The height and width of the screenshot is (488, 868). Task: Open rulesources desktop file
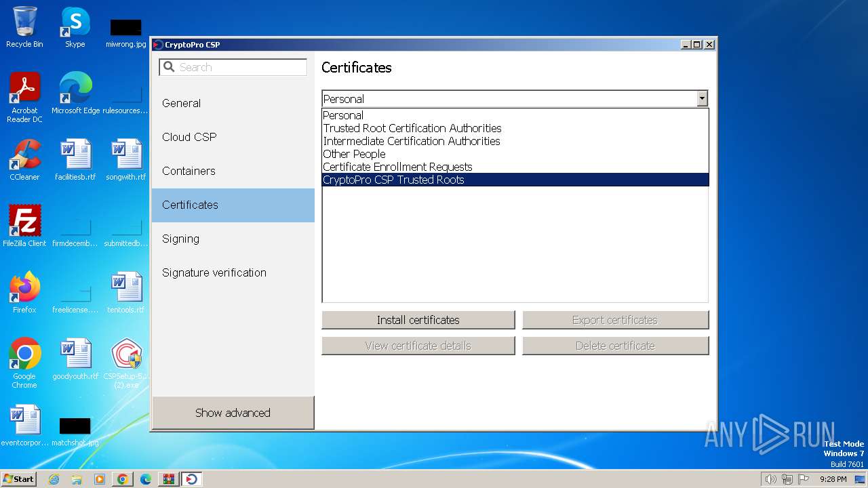[x=126, y=99]
